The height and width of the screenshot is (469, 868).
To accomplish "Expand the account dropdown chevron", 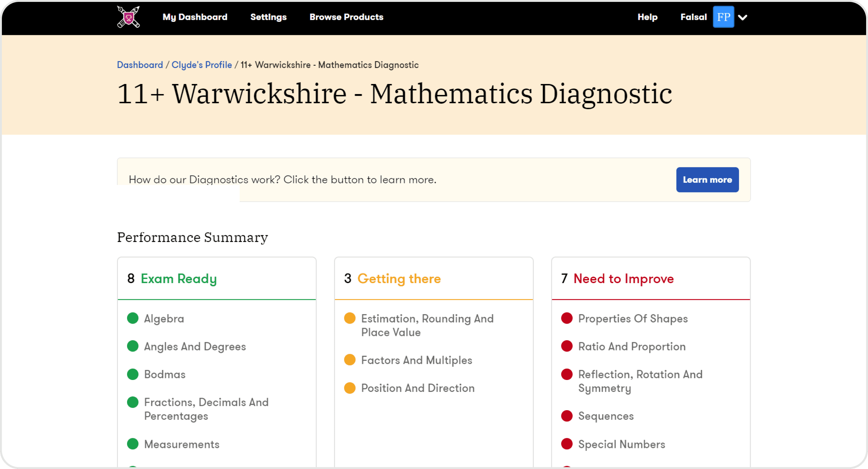I will (743, 18).
